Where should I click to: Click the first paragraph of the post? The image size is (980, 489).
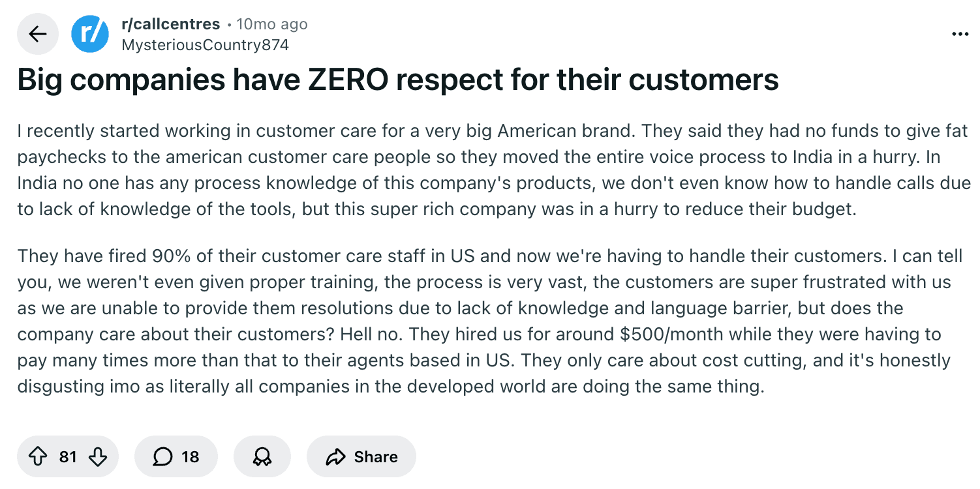489,171
